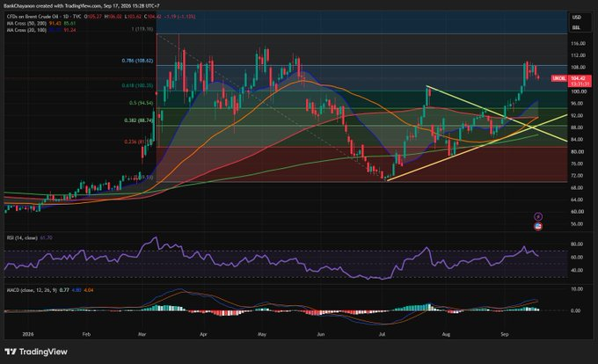Click the UKOIL symbol price tag

point(559,78)
